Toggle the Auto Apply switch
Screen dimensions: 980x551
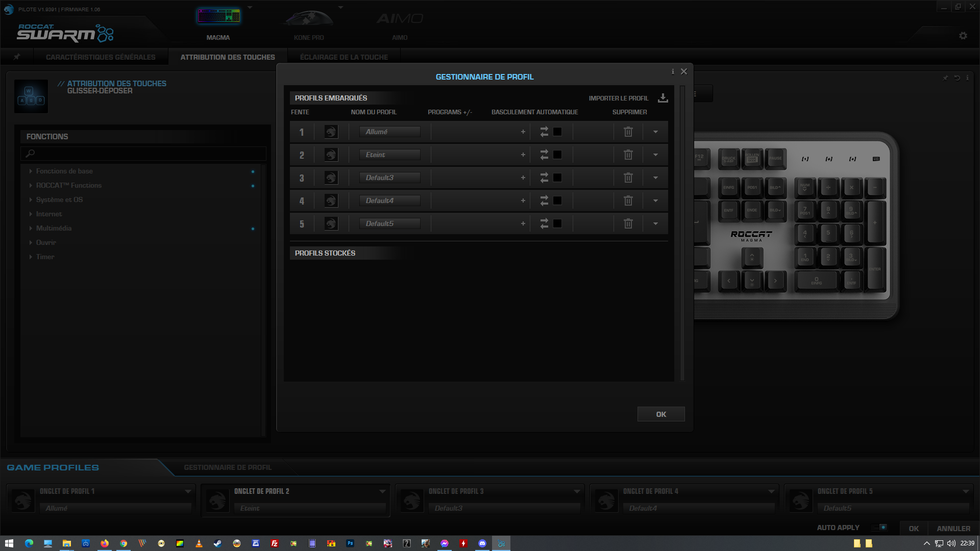tap(879, 528)
